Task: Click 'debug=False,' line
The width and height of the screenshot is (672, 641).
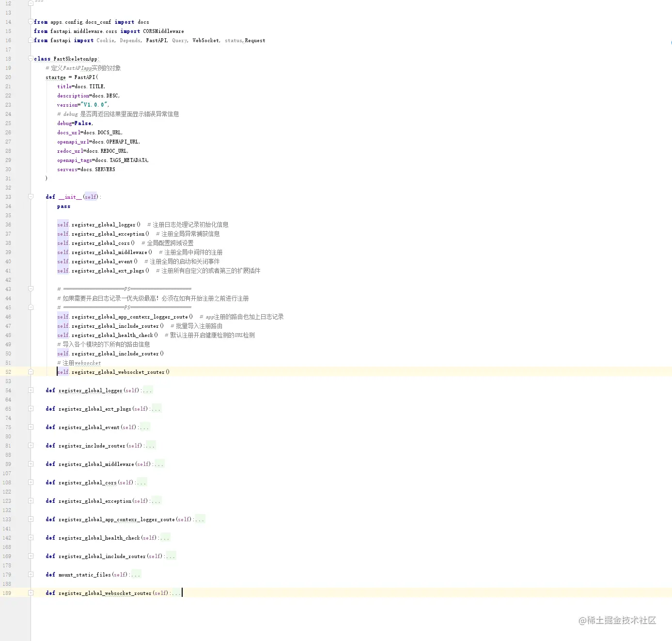Action: point(75,123)
